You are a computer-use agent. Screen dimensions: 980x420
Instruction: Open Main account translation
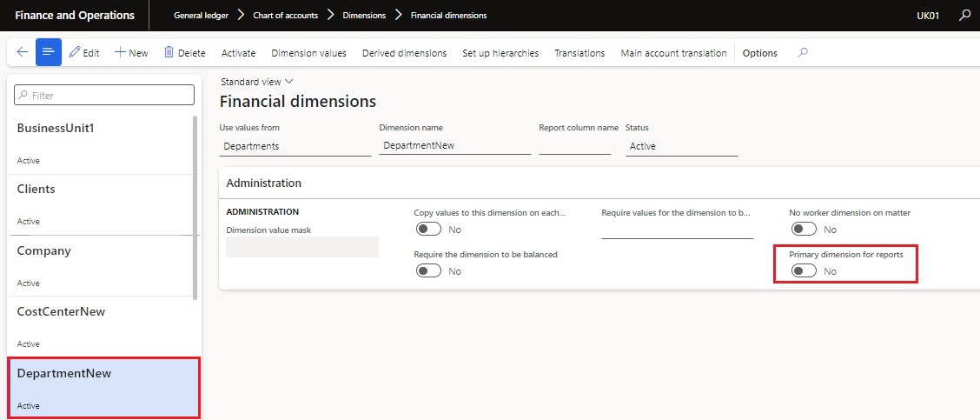pyautogui.click(x=674, y=53)
